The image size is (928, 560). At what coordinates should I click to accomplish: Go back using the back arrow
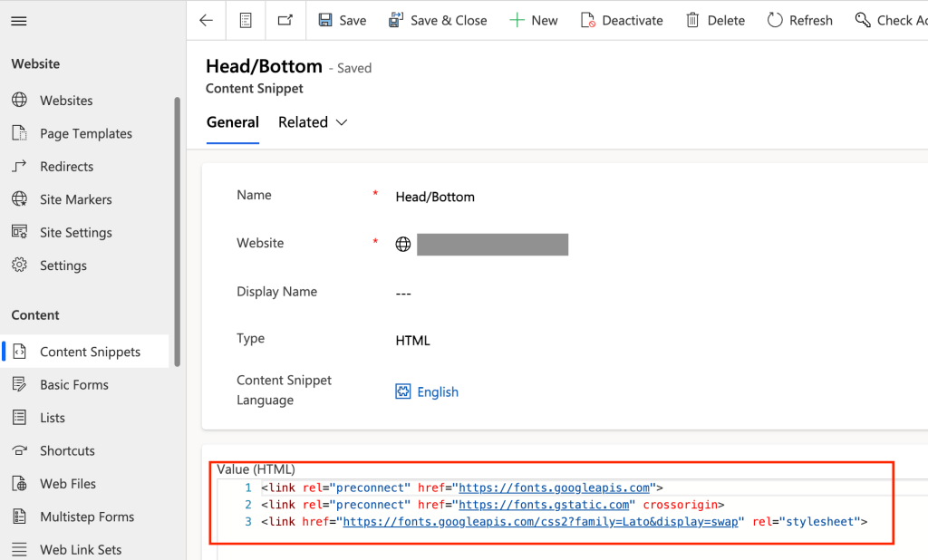pos(207,20)
